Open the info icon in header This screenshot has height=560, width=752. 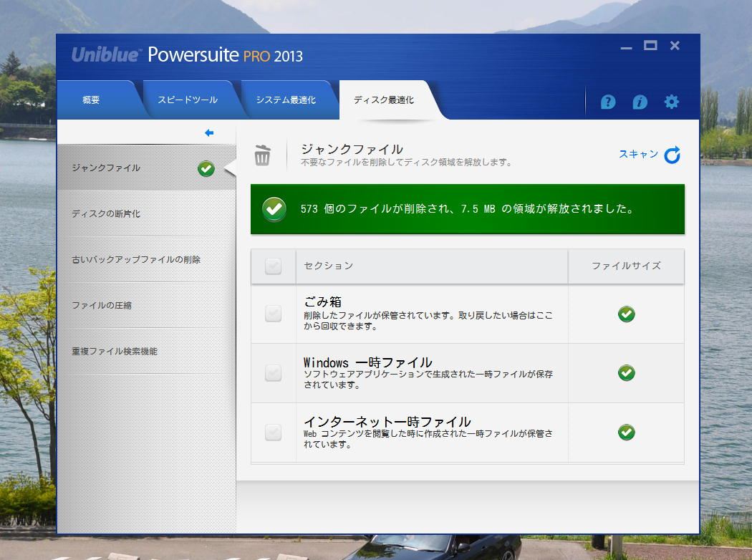click(640, 102)
